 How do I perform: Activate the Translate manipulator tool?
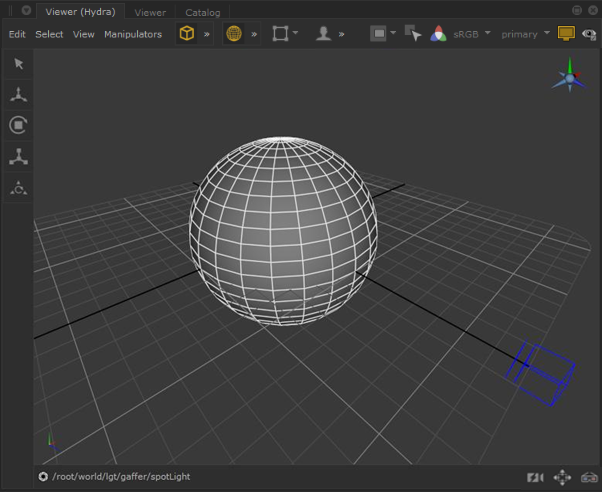coord(18,95)
